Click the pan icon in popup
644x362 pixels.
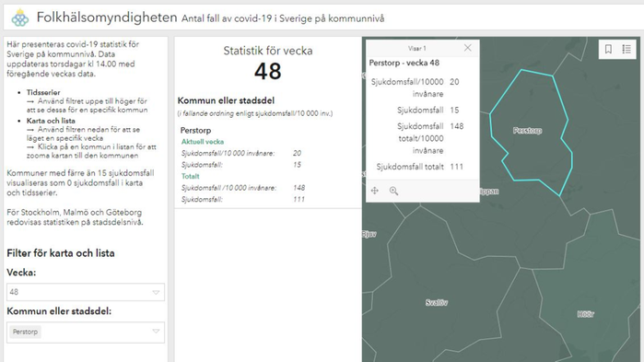click(x=375, y=191)
